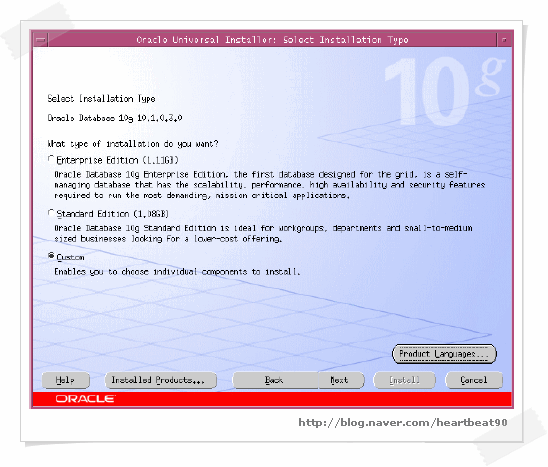Cancel the Oracle installation
Screen dimensions: 548x467
pos(474,380)
